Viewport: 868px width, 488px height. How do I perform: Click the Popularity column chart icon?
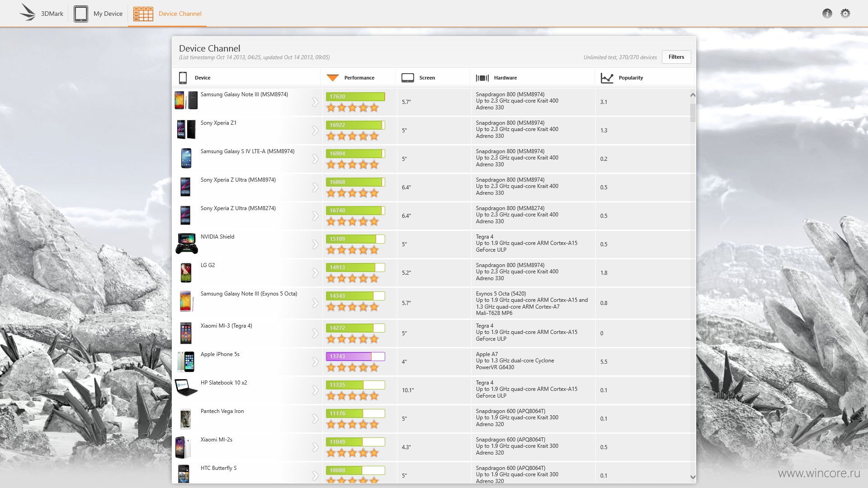click(607, 78)
